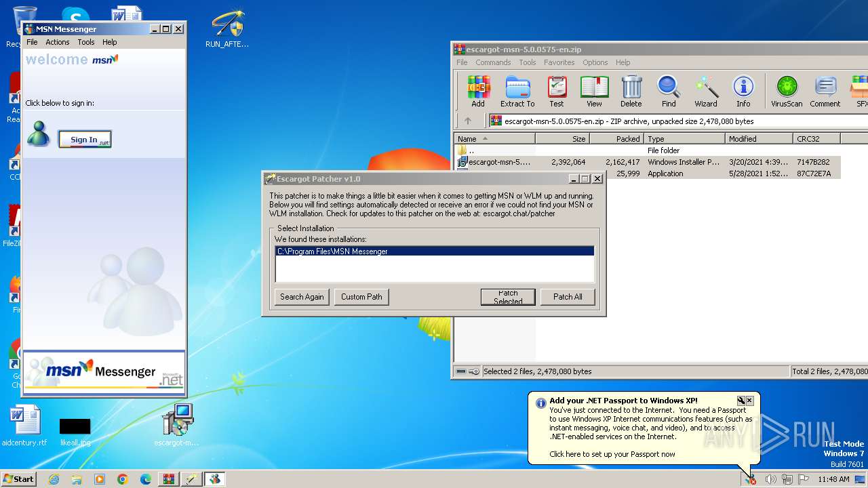Open Tools menu in MSN Messenger
Viewport: 868px width, 488px height.
(86, 42)
